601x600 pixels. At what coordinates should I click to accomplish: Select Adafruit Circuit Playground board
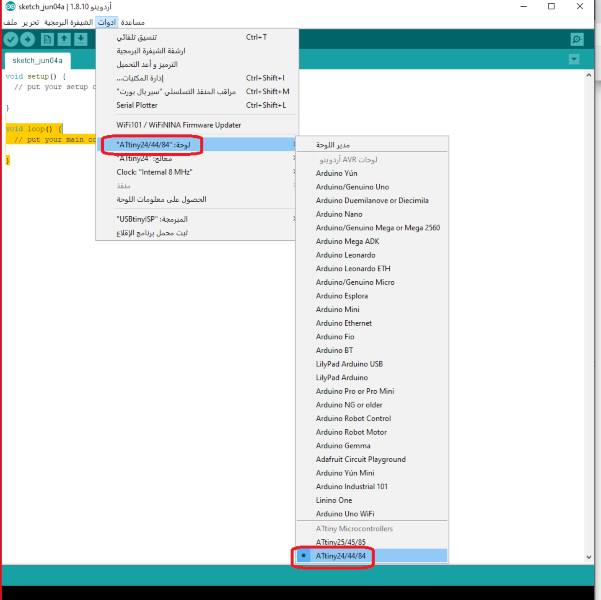tap(372, 459)
